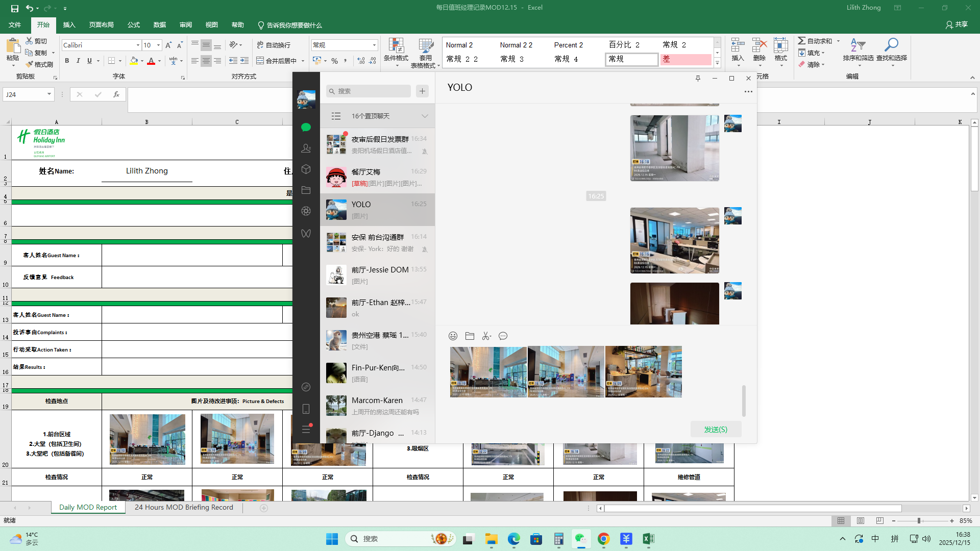
Task: Click the font color red swatch
Action: click(x=151, y=61)
